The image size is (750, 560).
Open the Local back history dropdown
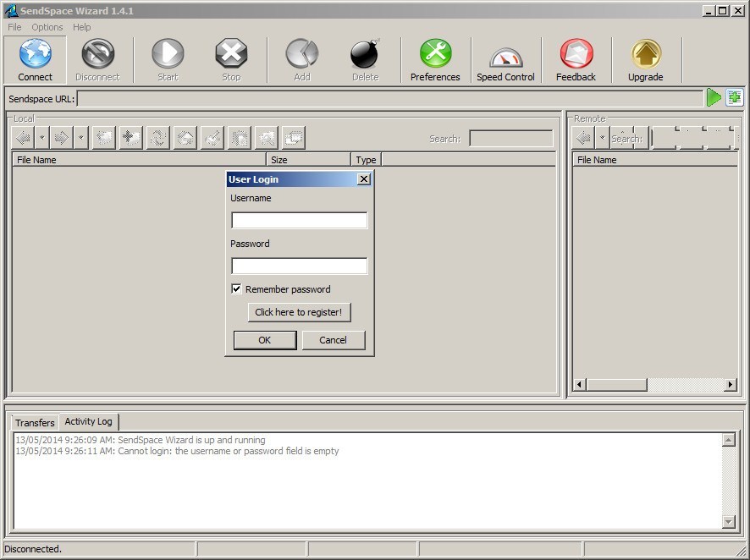click(42, 138)
